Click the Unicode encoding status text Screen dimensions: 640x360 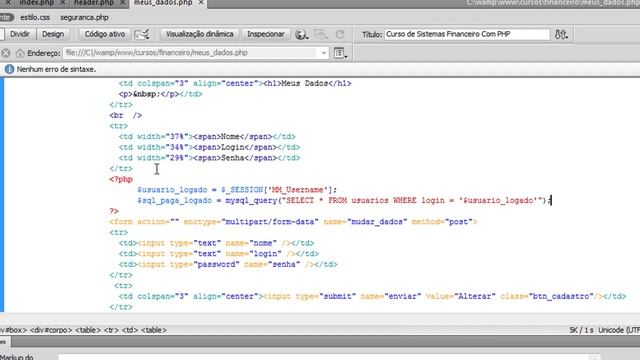(619, 330)
